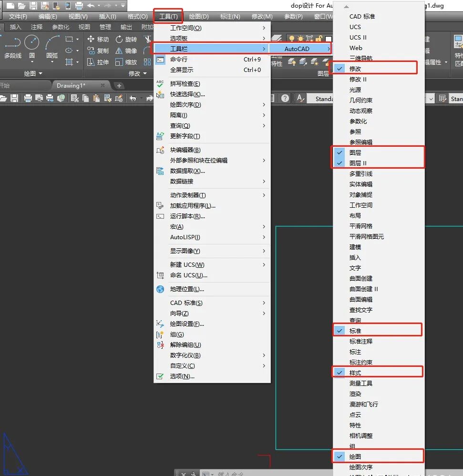Select the Scale (缩放) tool

[126, 62]
